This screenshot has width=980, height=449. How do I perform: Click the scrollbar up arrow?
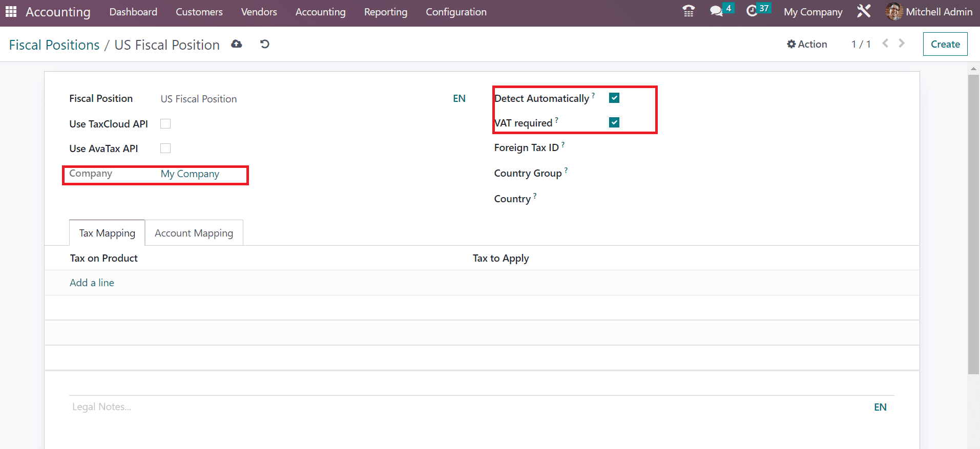[973, 68]
